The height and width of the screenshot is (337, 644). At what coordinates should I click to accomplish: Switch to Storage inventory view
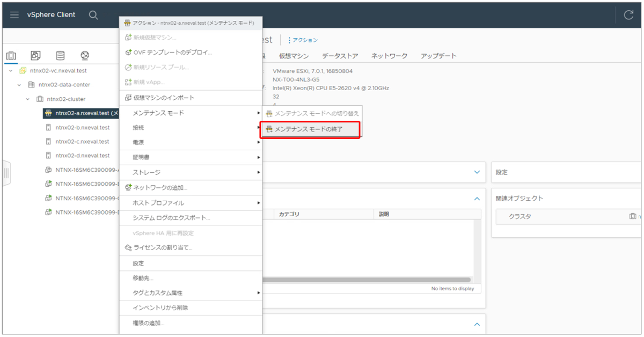(x=60, y=56)
